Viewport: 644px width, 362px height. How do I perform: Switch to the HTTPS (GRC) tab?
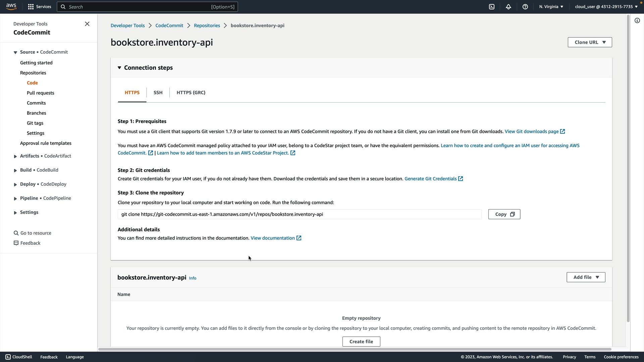pyautogui.click(x=191, y=93)
